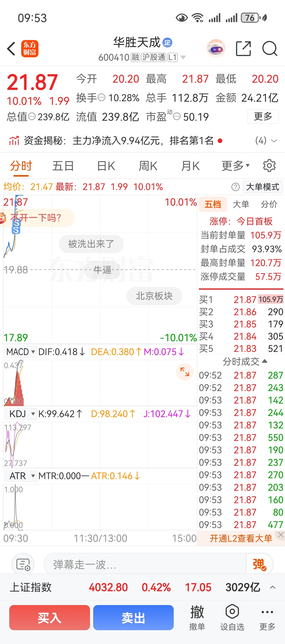Expand the 资金揭秘 (4) chevron

click(274, 141)
